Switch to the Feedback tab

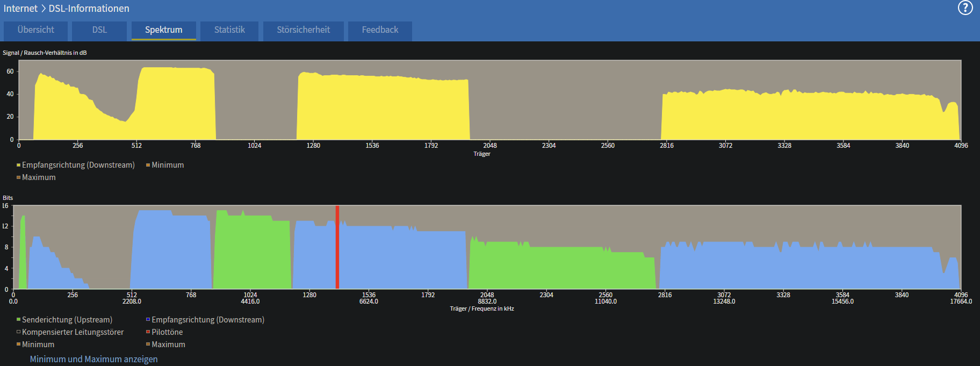(x=380, y=31)
